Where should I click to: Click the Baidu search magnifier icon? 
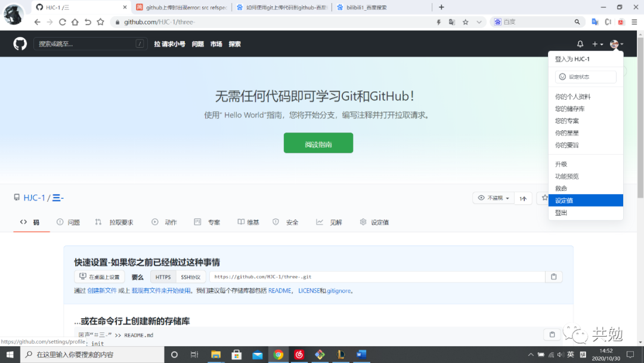coord(577,21)
